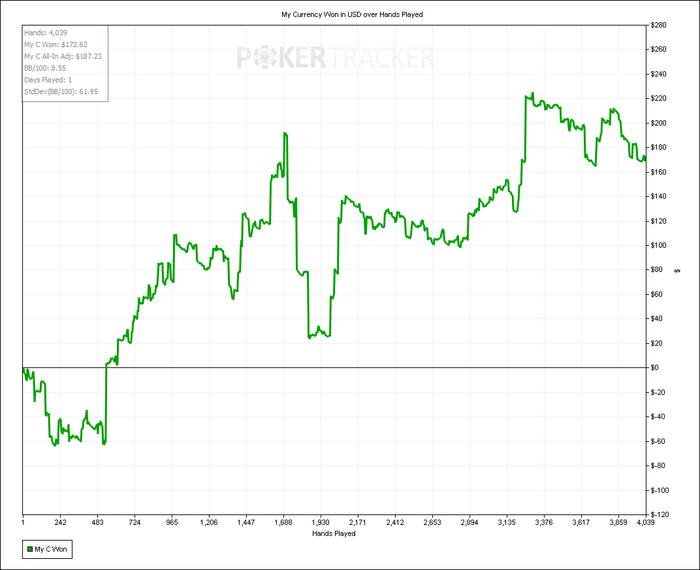Click the 'My C All-In Adj: $187.23' stat

tap(63, 56)
